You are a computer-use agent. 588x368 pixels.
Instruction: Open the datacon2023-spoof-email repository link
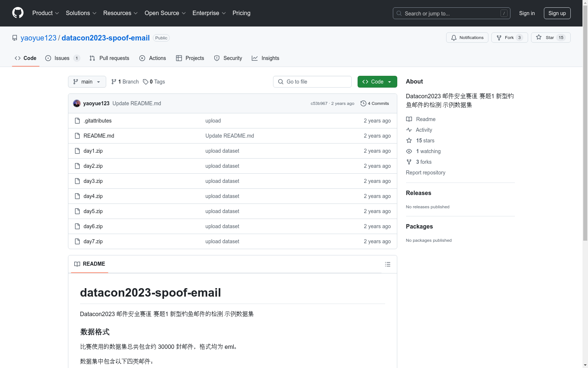click(105, 38)
